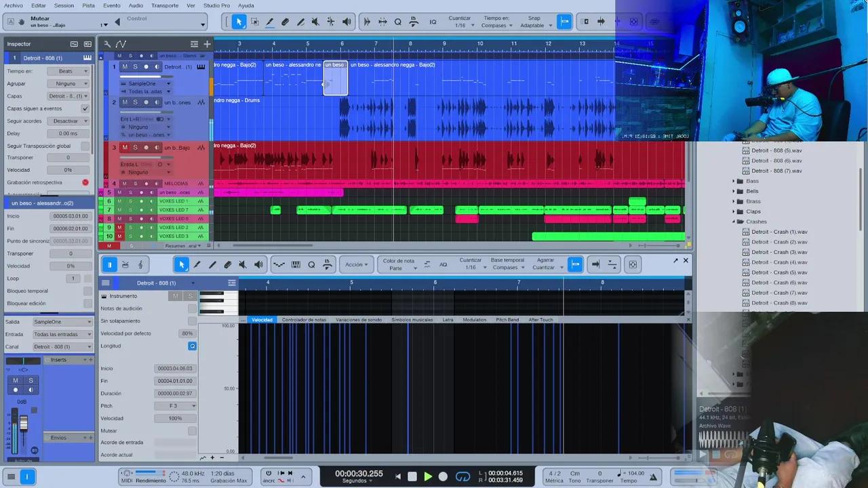Select the Bend tool in the arrange toolbar
This screenshot has height=488, width=868.
point(331,22)
